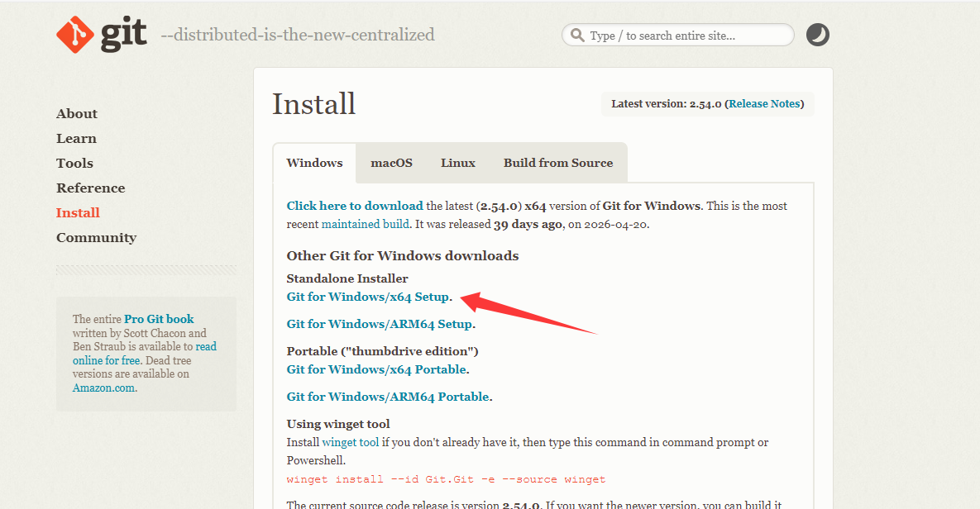Open Community in the sidebar
Screen dimensions: 980x509
96,238
